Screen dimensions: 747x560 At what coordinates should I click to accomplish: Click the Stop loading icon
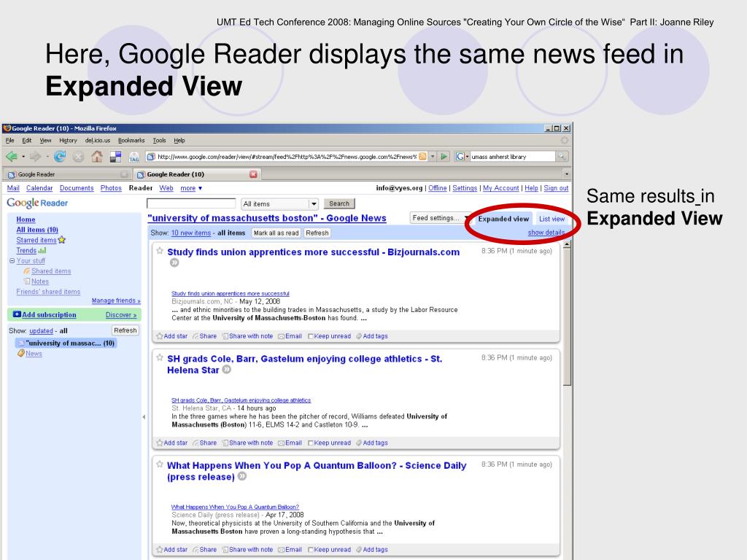79,156
